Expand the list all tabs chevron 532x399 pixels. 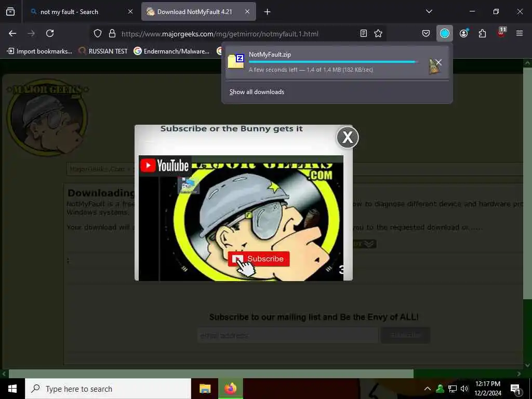429,11
